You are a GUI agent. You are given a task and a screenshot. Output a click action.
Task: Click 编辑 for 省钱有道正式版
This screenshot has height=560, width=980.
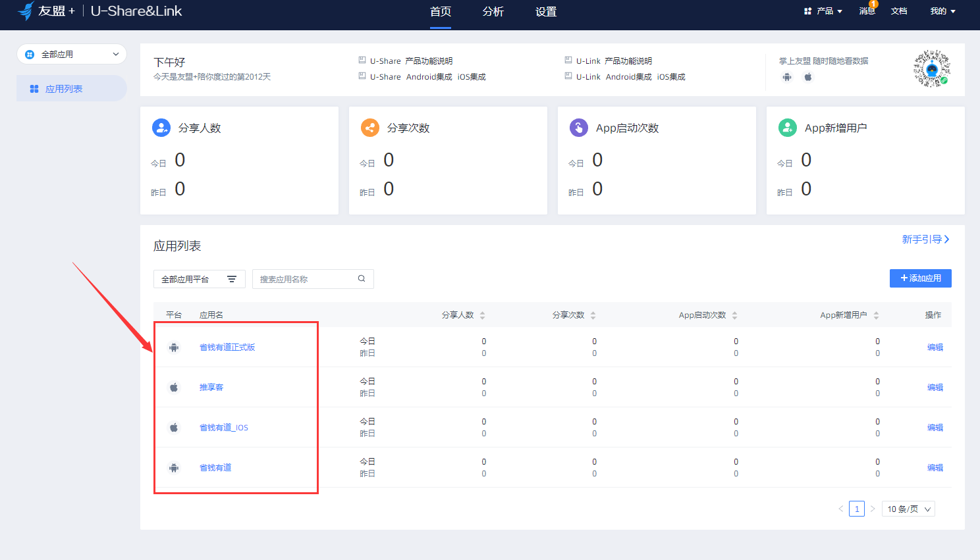click(935, 347)
